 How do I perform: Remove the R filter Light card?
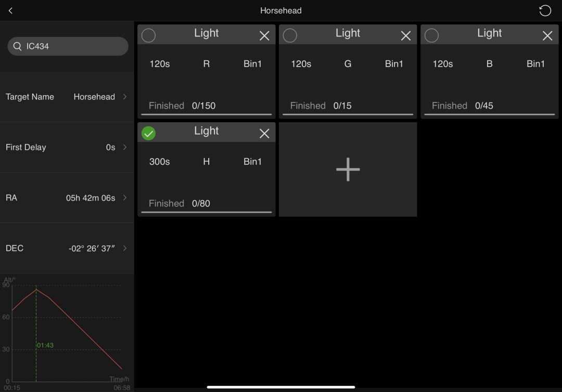click(x=264, y=35)
